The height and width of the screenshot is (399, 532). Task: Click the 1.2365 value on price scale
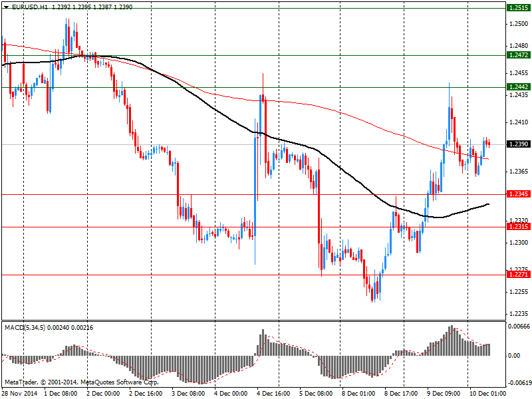(x=519, y=172)
